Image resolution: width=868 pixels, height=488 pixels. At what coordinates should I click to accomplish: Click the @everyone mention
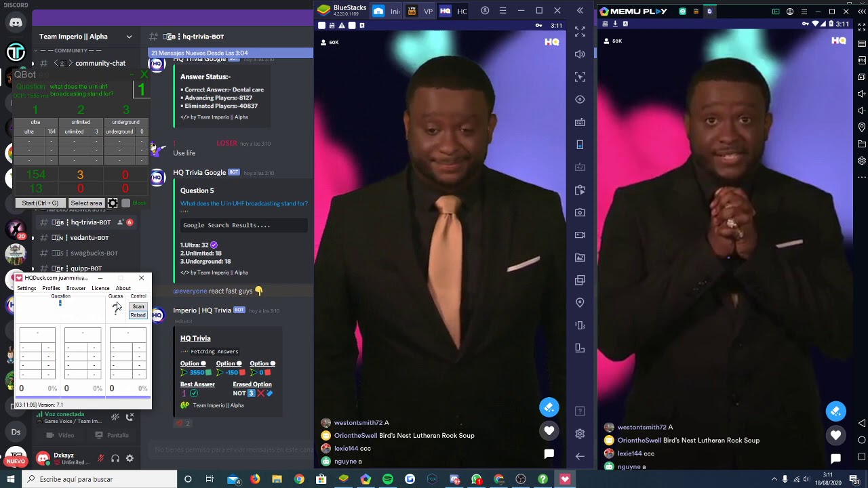pos(190,291)
